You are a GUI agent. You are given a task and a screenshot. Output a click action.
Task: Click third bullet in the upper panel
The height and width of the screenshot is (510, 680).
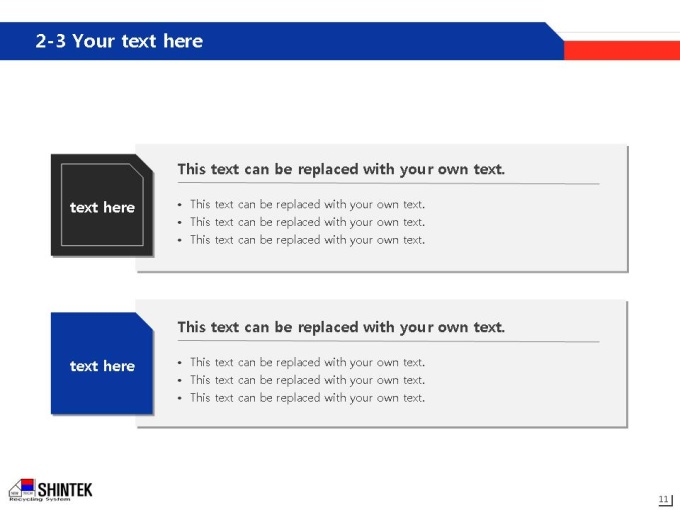pos(307,240)
